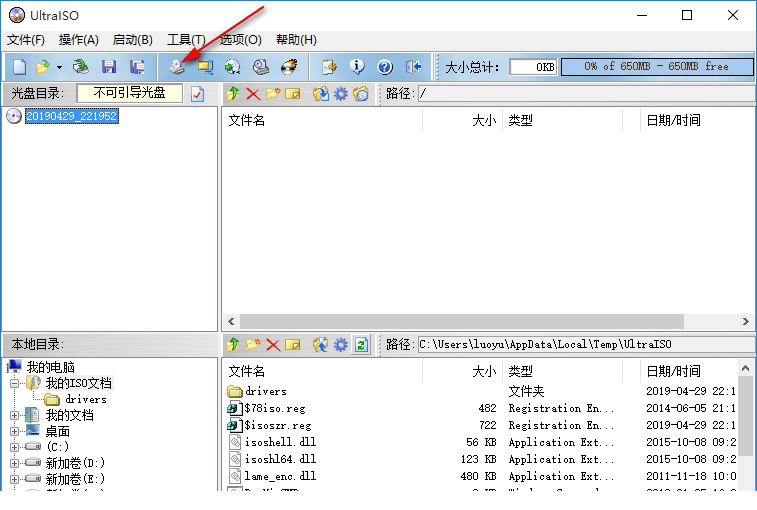The image size is (757, 510).
Task: Click the Compress ISO disc icon
Action: tap(233, 67)
